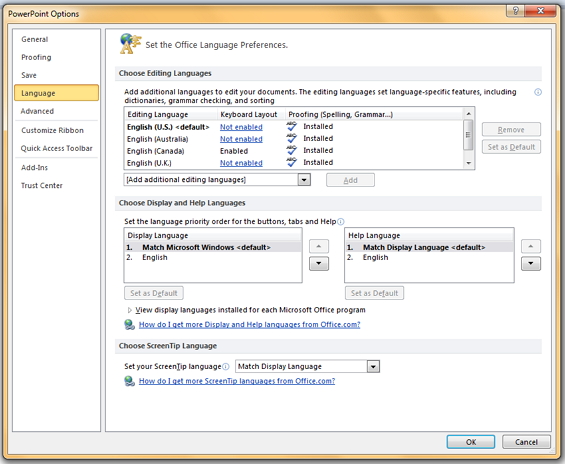
Task: Click scroll down arrow in editing languages list
Action: click(468, 163)
